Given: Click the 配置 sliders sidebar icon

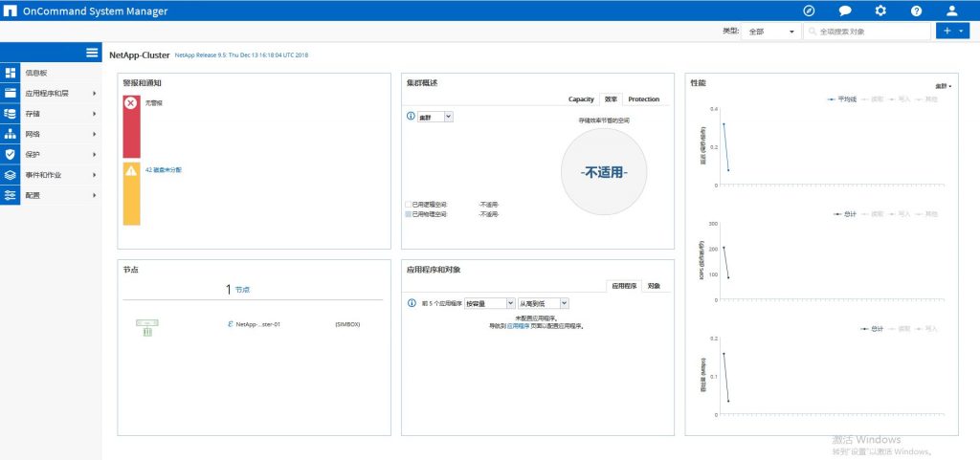Looking at the screenshot, I should pyautogui.click(x=10, y=195).
